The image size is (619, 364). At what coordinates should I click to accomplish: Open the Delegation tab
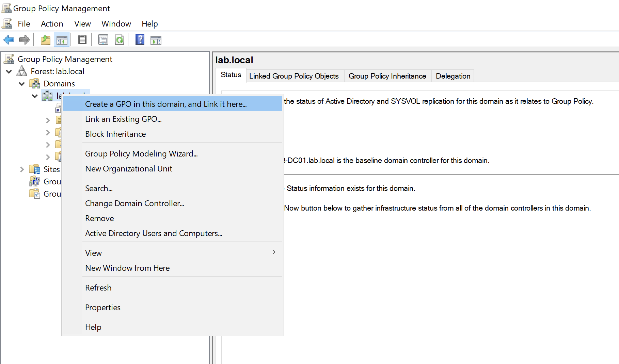(x=453, y=76)
